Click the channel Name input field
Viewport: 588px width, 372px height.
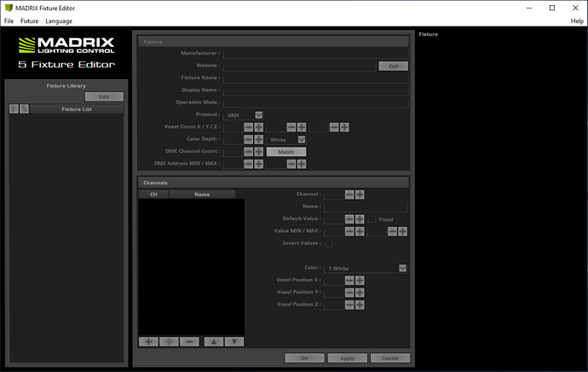[x=366, y=206]
